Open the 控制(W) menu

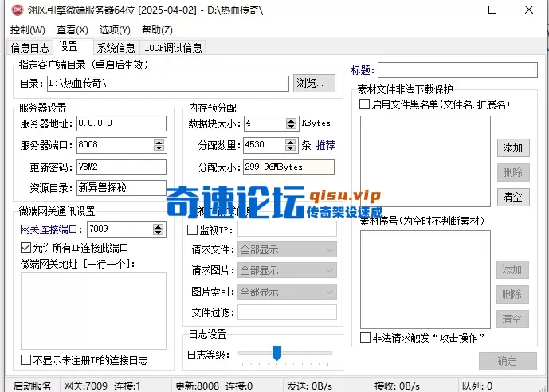[28, 30]
